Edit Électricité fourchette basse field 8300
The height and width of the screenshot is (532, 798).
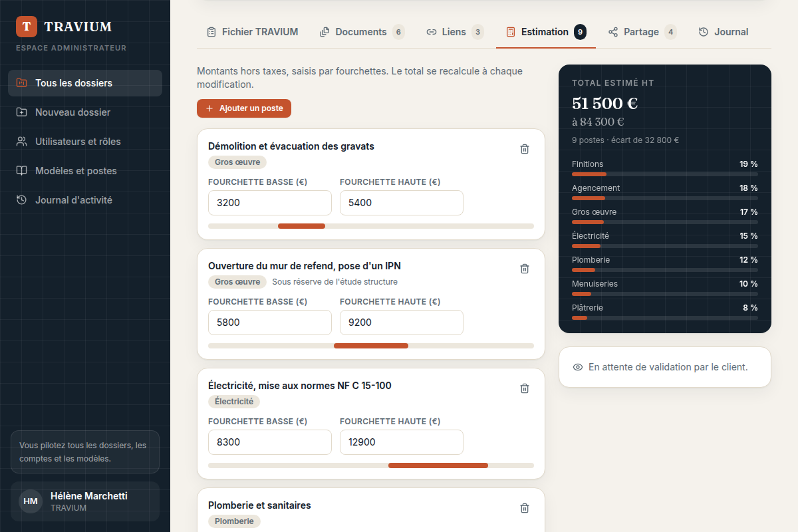click(270, 442)
